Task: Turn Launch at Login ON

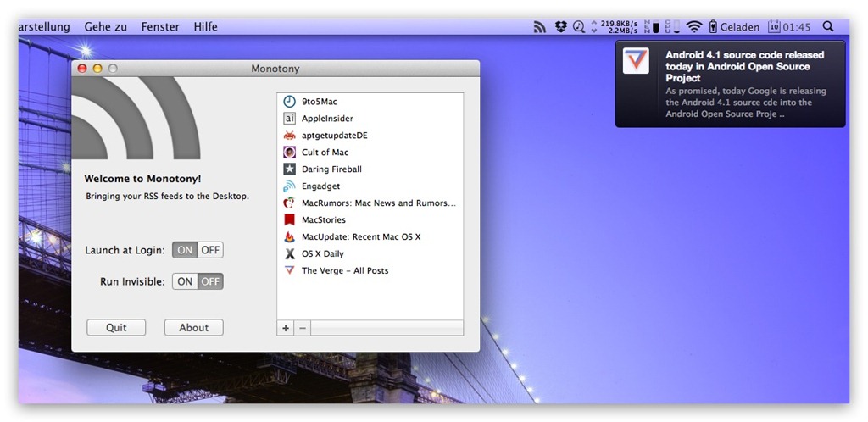Action: click(x=185, y=250)
